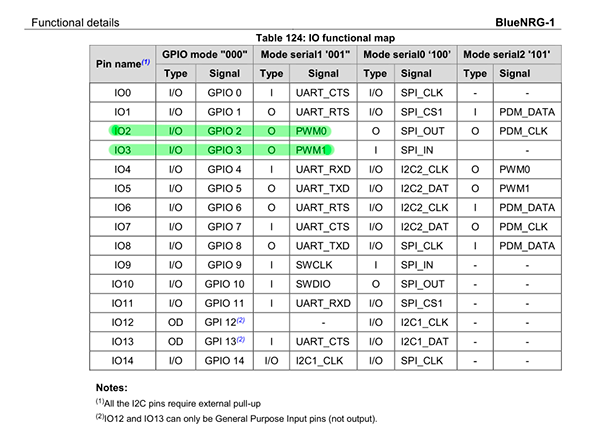Select the GPIO mode "000" column header
This screenshot has height=432, width=600.
point(208,54)
